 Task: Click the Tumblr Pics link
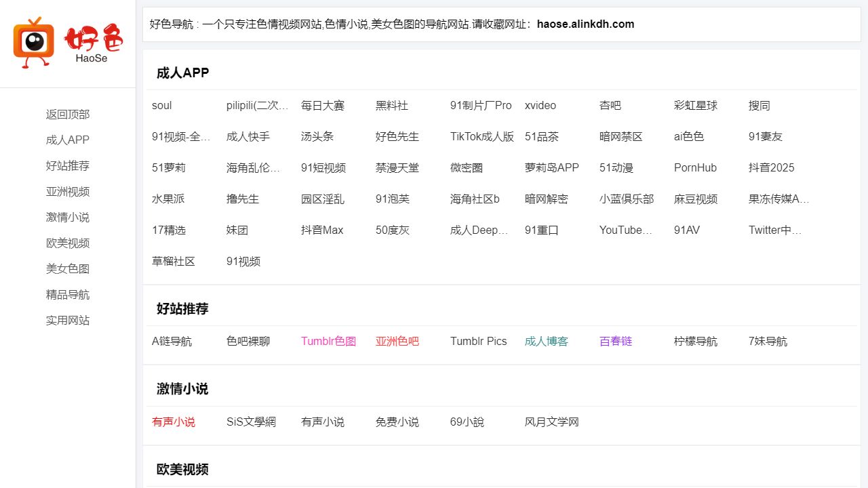click(x=479, y=342)
